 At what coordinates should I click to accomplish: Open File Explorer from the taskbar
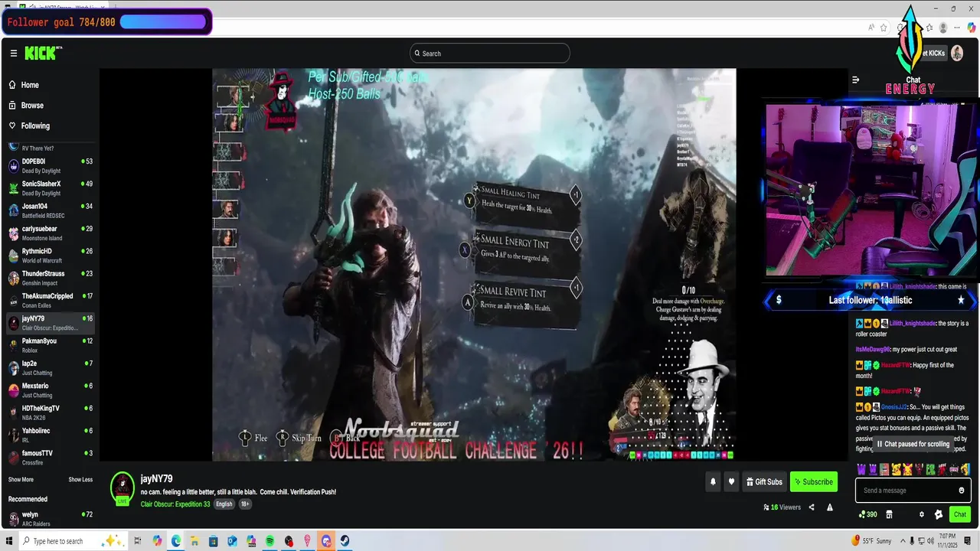point(194,541)
